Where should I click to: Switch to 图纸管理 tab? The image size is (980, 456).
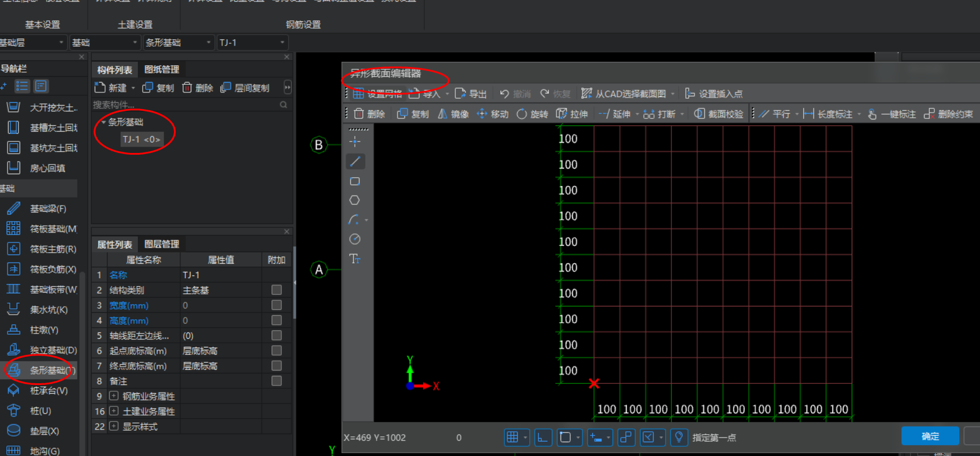[162, 69]
